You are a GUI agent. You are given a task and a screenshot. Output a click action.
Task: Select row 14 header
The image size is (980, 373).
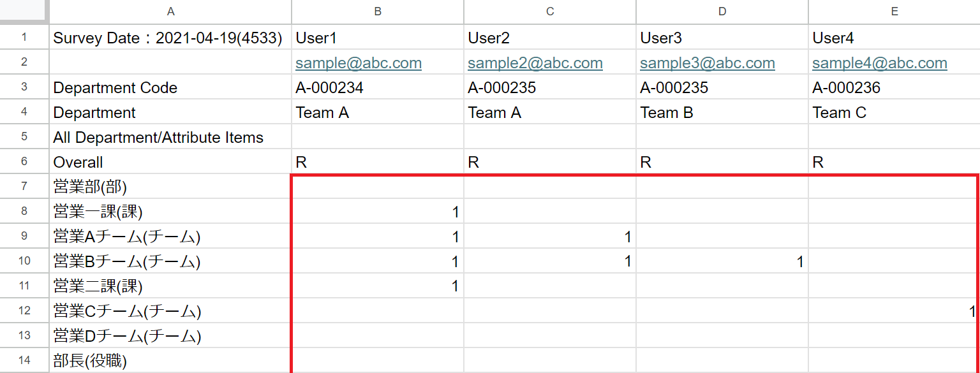24,360
